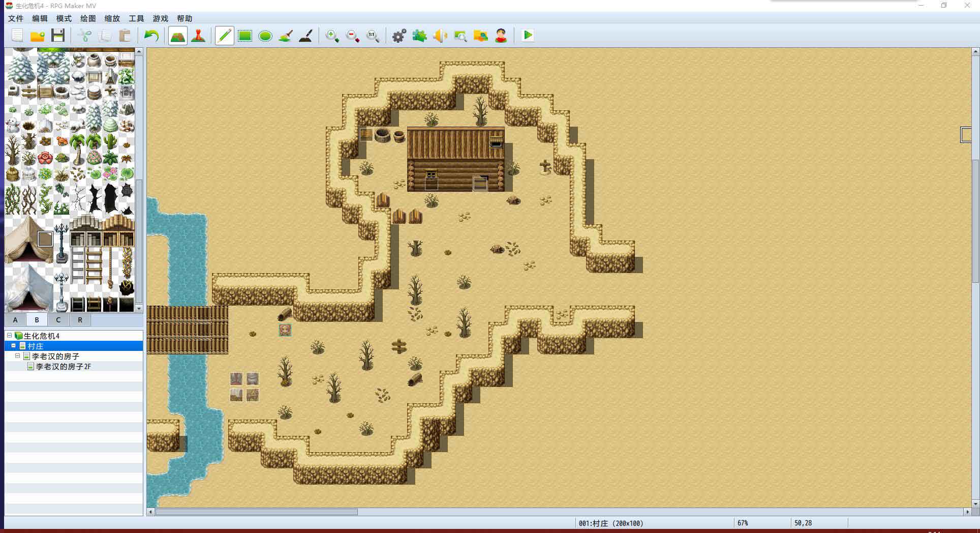
Task: Switch to Map editing mode
Action: click(x=177, y=36)
